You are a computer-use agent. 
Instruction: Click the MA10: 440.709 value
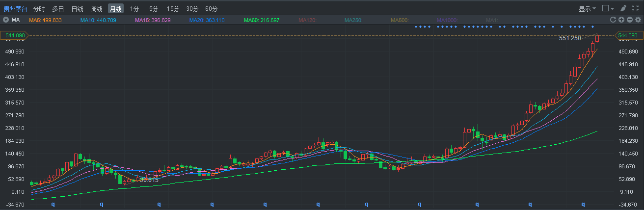coord(98,20)
